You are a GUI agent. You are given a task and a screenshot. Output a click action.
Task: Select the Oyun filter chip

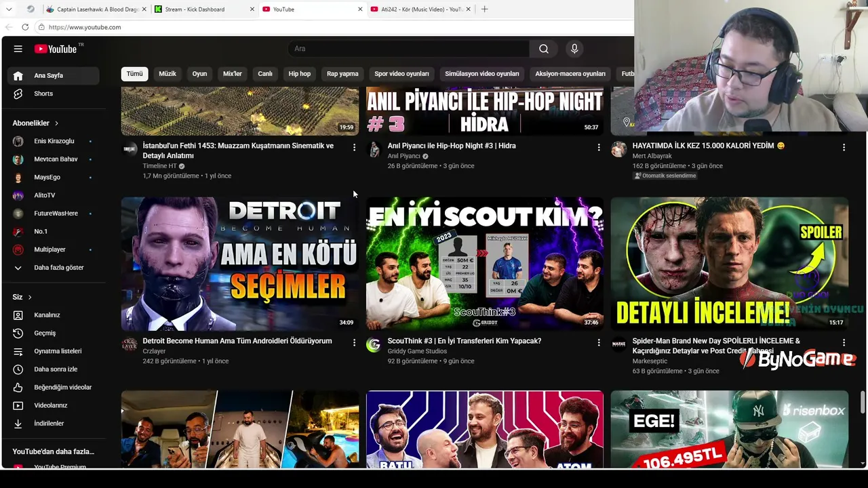click(x=199, y=74)
